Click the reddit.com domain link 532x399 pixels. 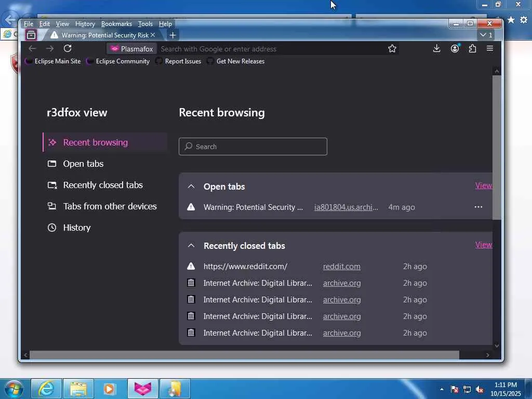[342, 267]
